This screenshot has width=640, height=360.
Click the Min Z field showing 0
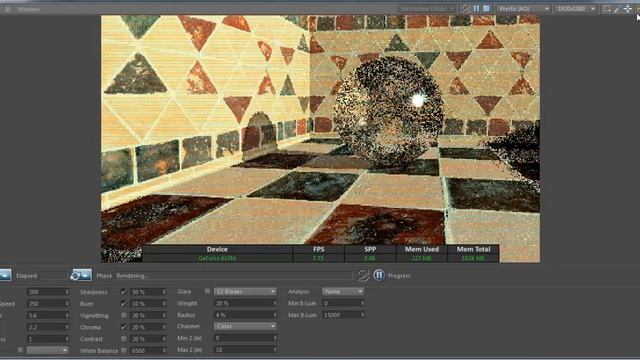click(x=245, y=338)
